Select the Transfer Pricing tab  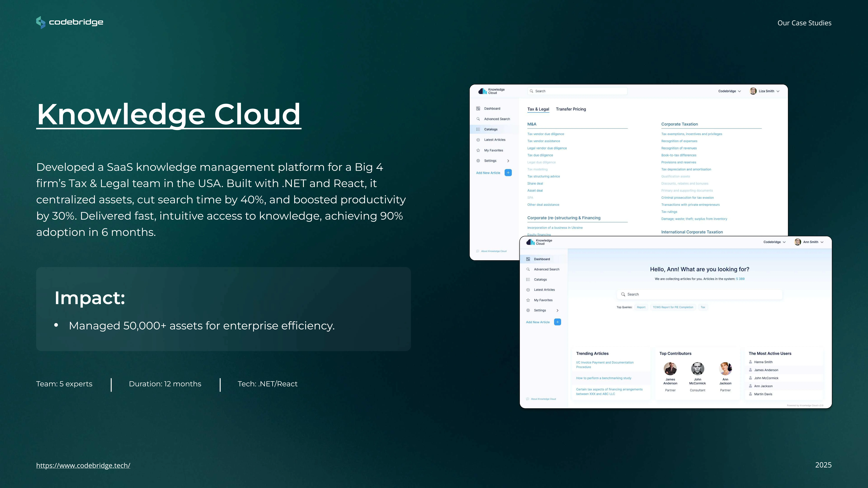click(x=571, y=109)
